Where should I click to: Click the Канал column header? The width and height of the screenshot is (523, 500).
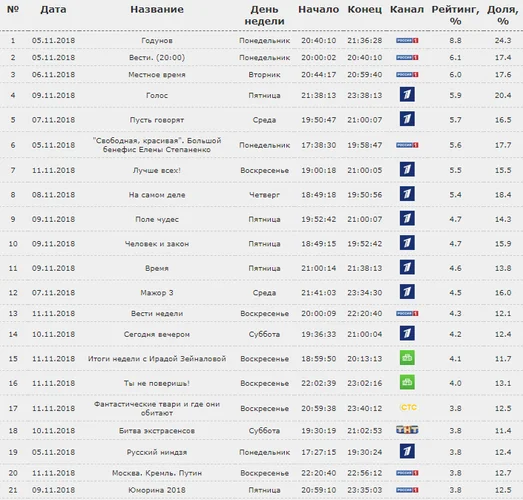point(407,9)
